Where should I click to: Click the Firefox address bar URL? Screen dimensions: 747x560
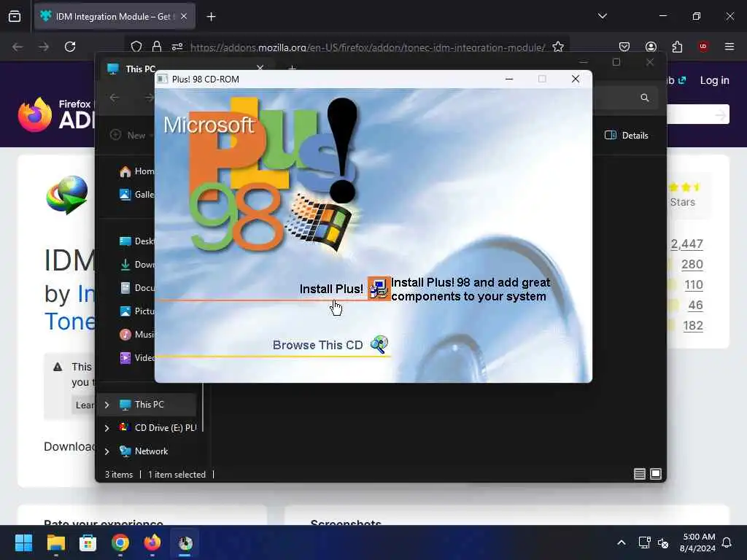point(367,47)
